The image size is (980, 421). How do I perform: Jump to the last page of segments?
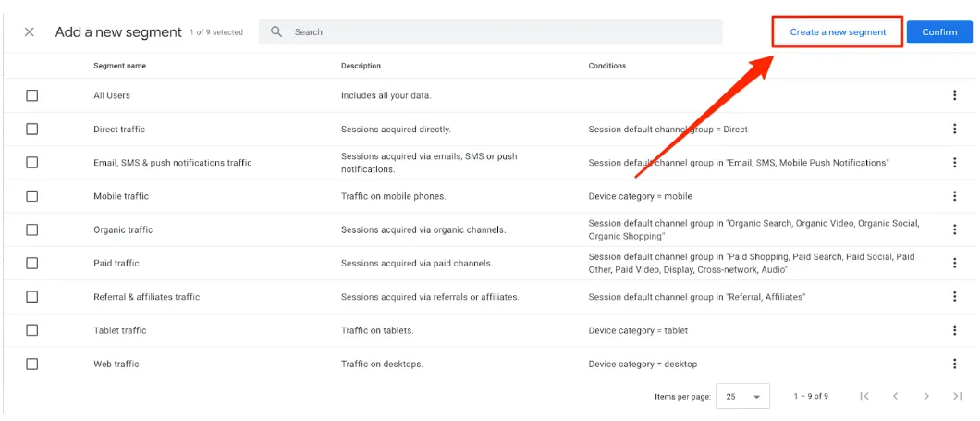click(957, 396)
